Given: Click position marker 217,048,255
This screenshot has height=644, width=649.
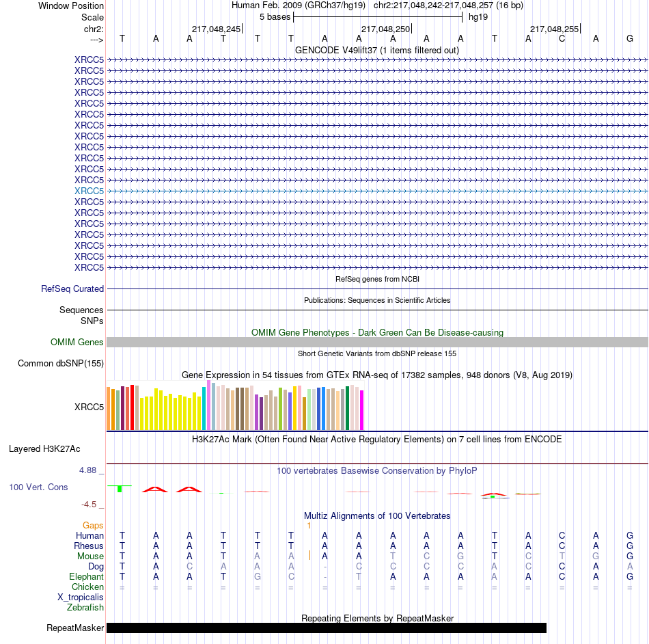Looking at the screenshot, I should 554,29.
